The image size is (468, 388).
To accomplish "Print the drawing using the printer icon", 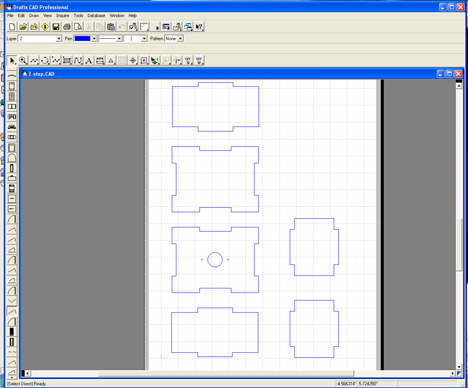I will pos(67,27).
